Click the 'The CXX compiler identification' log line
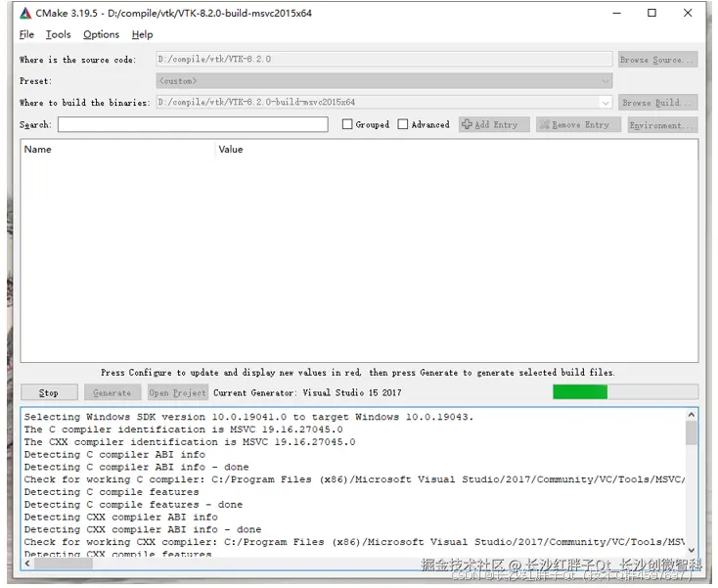 click(x=190, y=442)
